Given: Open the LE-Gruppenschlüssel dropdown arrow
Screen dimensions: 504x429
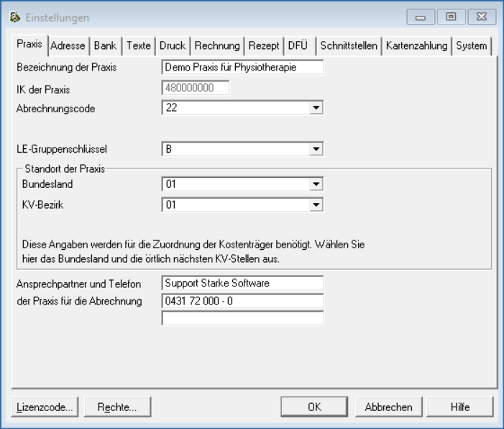Looking at the screenshot, I should [x=316, y=149].
